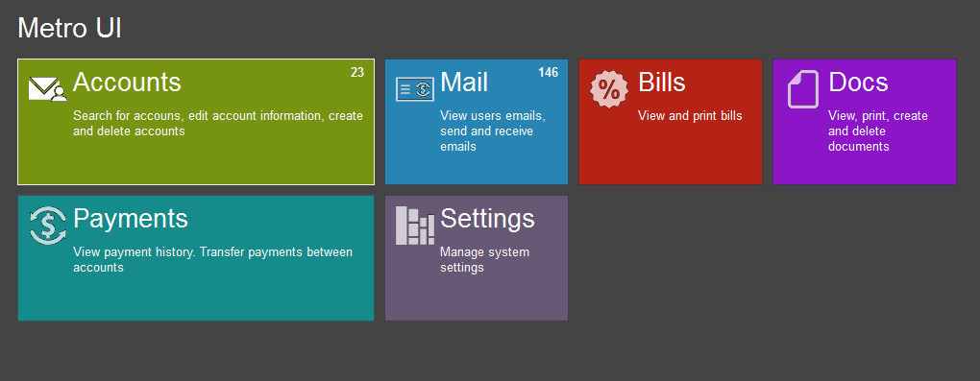Open the Accounts tile title
This screenshot has height=381, width=980.
127,83
